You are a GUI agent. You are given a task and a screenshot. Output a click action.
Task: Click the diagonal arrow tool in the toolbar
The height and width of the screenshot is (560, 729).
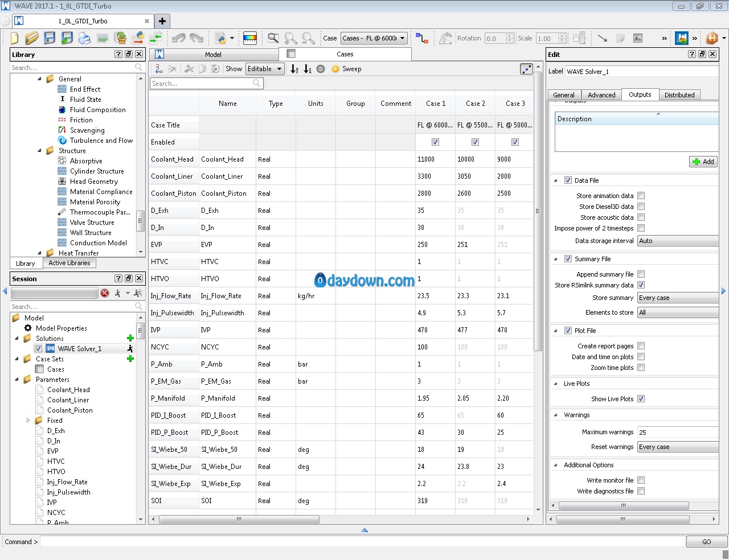[603, 38]
